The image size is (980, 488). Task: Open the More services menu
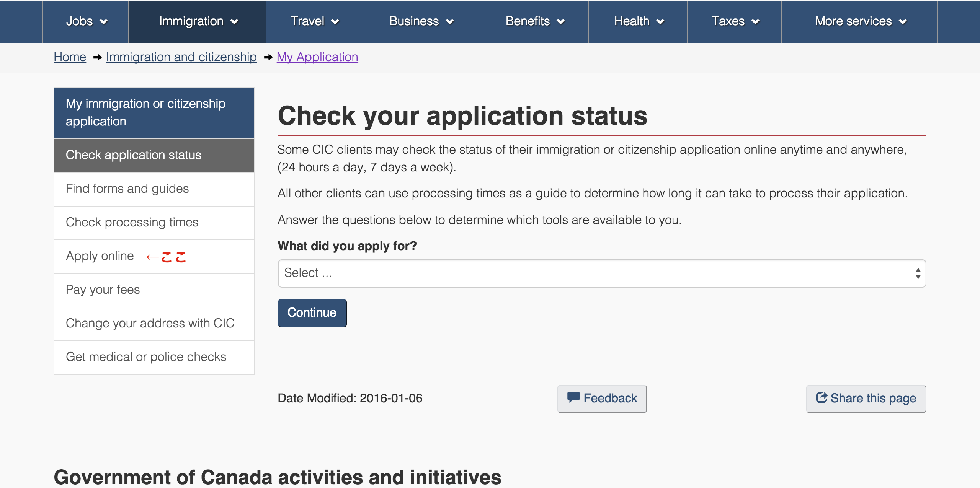coord(859,21)
